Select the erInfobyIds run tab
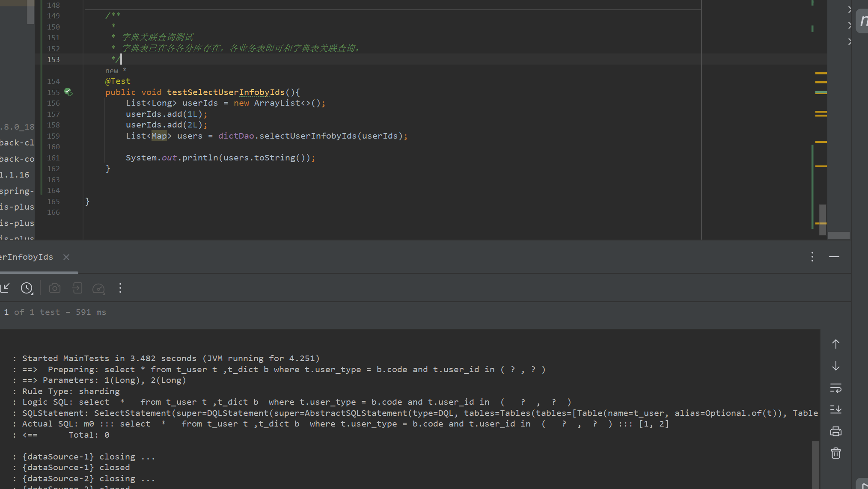Image resolution: width=868 pixels, height=489 pixels. pyautogui.click(x=27, y=257)
